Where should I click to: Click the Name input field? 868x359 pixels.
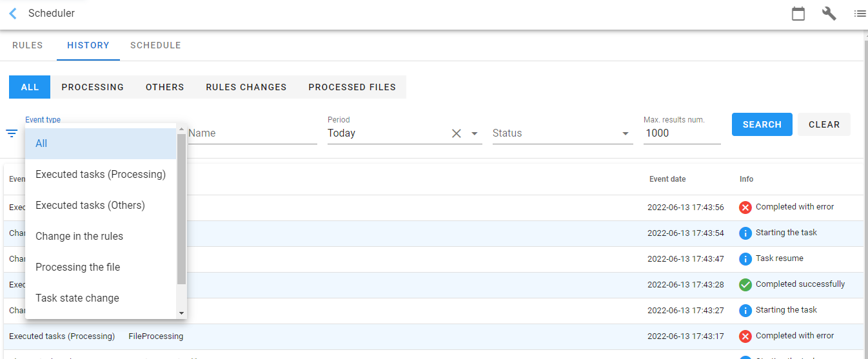pos(253,133)
